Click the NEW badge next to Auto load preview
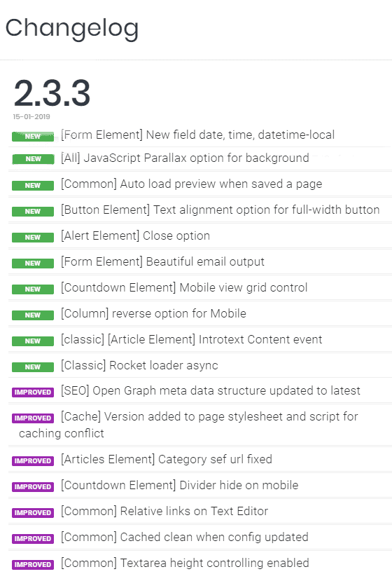Viewport: 392px width, 574px height. pos(33,185)
